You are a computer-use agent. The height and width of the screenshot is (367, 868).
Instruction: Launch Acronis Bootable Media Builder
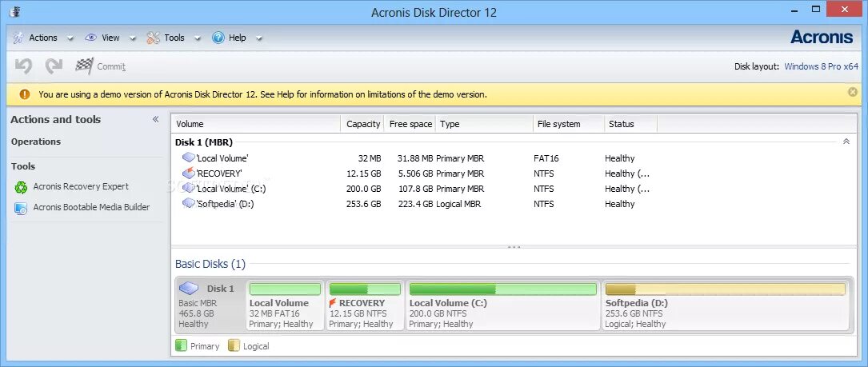click(82, 208)
